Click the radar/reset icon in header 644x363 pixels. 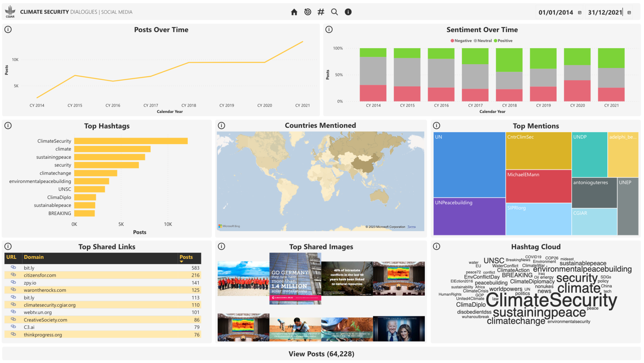(x=308, y=12)
